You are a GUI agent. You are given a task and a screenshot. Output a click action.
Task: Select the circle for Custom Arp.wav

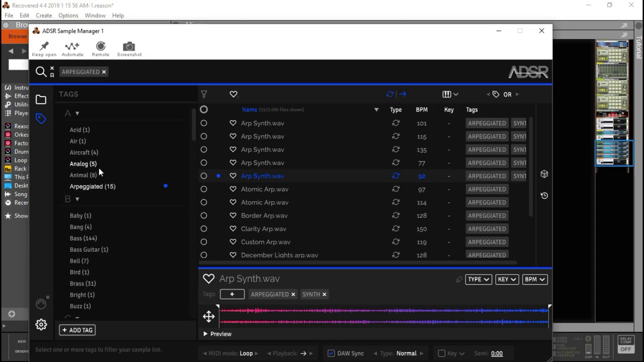[204, 242]
